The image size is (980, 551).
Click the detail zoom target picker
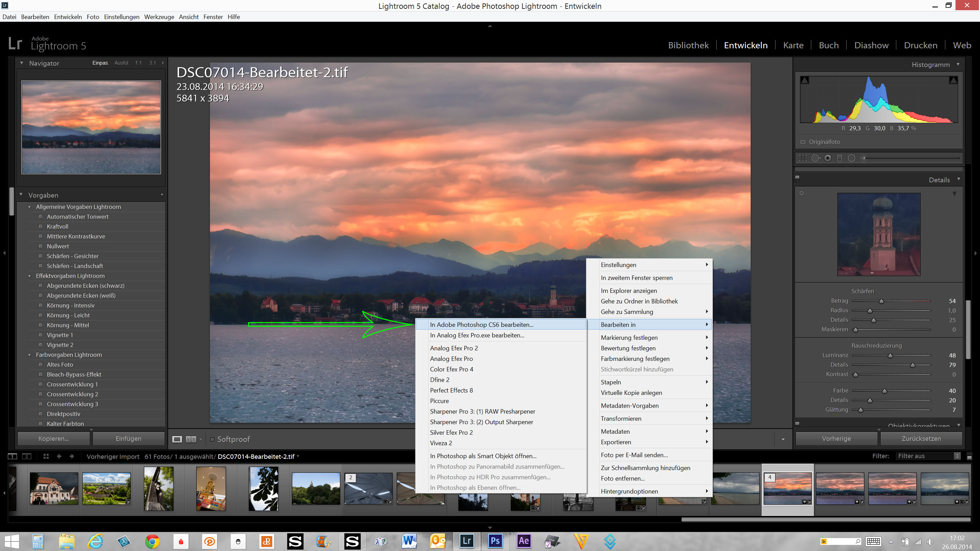pos(802,193)
